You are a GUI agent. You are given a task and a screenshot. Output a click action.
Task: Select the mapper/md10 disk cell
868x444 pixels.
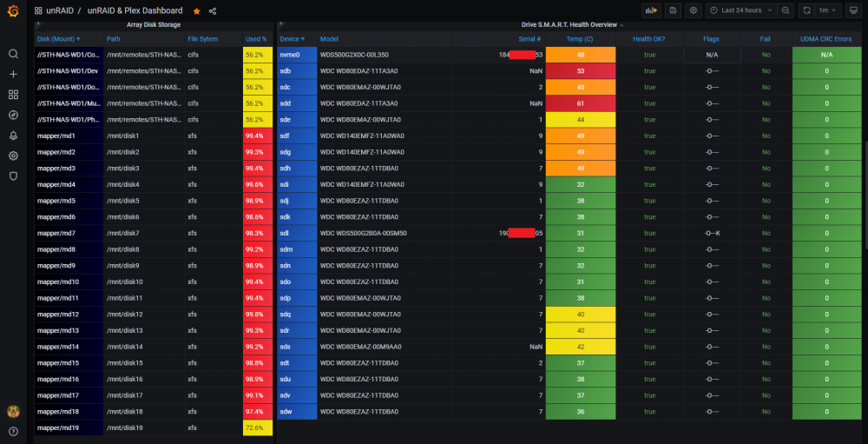point(69,282)
